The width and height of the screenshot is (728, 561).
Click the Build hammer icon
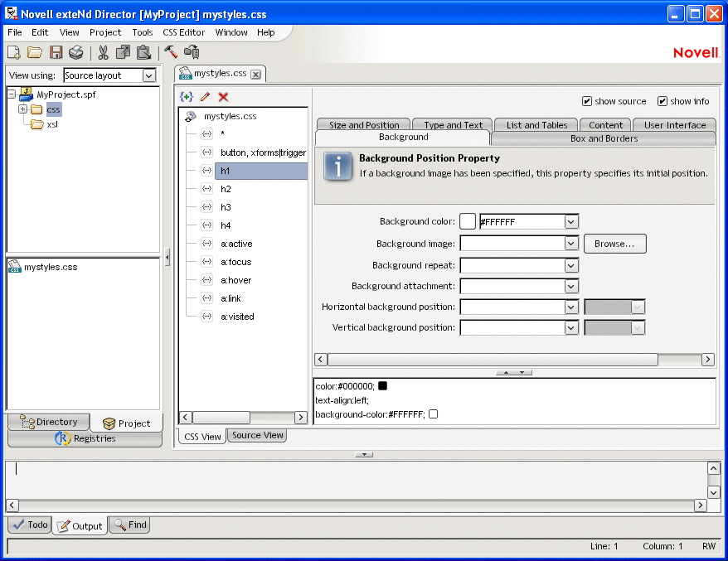tap(171, 52)
